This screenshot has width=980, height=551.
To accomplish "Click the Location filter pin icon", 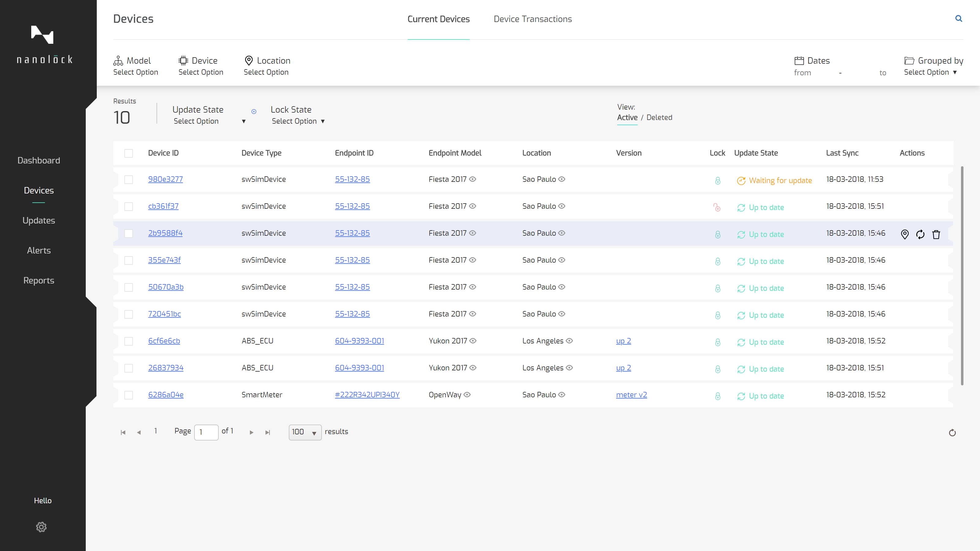I will click(249, 61).
